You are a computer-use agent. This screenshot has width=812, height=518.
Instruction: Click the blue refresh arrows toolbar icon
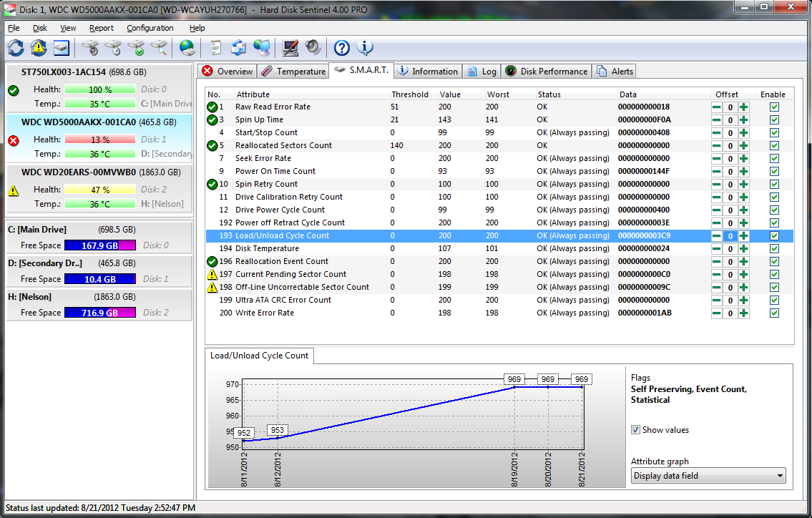(x=16, y=48)
